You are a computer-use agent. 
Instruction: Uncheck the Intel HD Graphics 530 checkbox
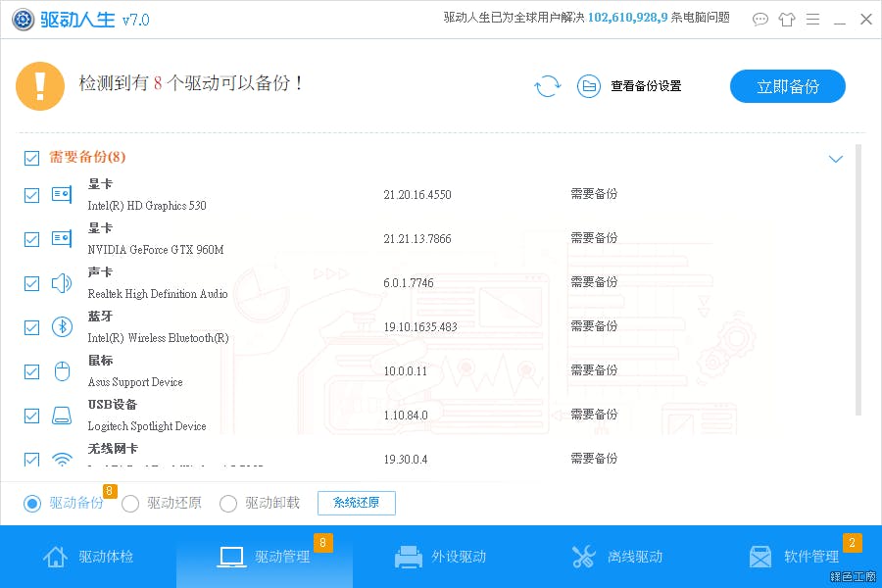coord(31,195)
